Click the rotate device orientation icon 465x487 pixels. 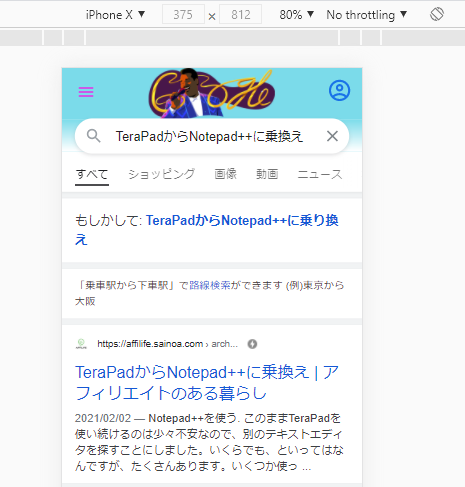pyautogui.click(x=437, y=14)
